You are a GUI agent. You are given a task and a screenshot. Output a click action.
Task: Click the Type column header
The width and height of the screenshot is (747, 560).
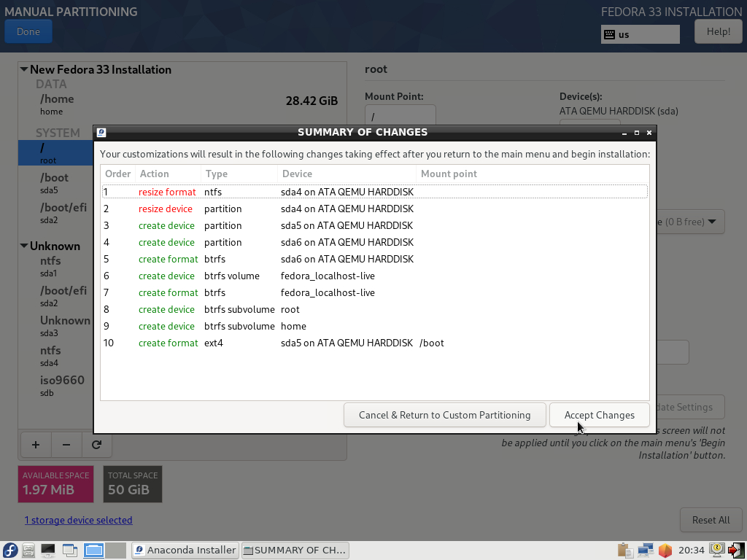point(239,174)
